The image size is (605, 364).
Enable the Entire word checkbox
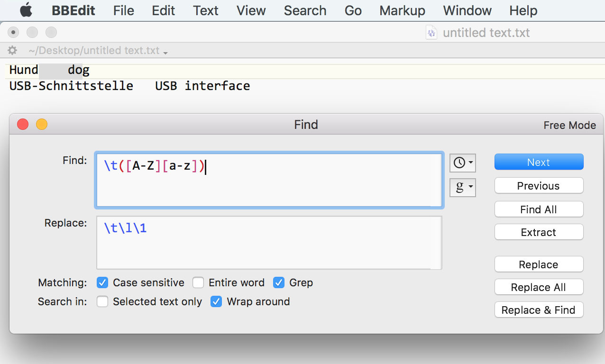(x=198, y=283)
